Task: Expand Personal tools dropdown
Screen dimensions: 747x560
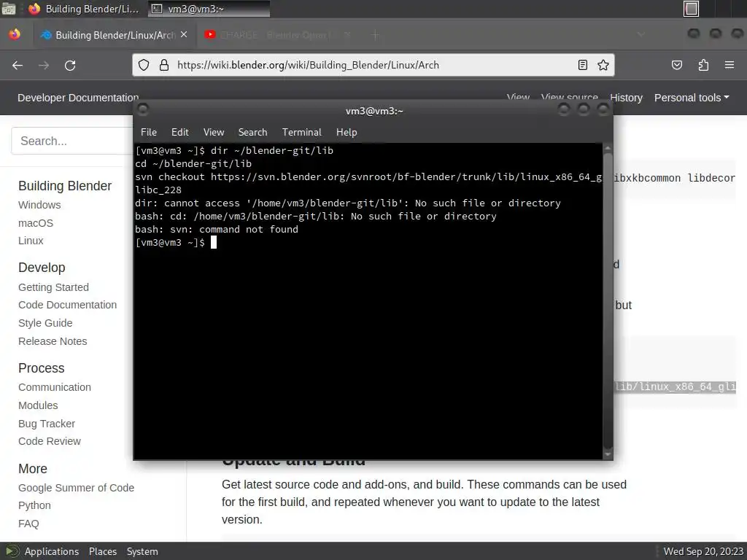Action: 692,98
